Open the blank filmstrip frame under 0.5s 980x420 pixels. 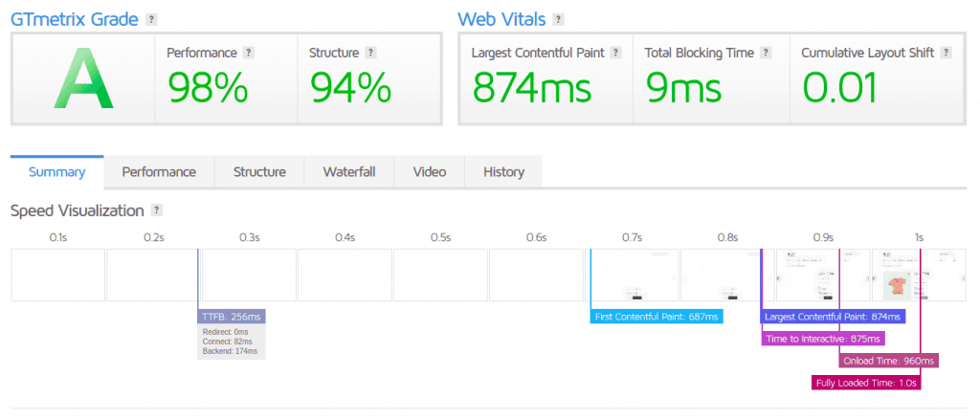coord(440,275)
